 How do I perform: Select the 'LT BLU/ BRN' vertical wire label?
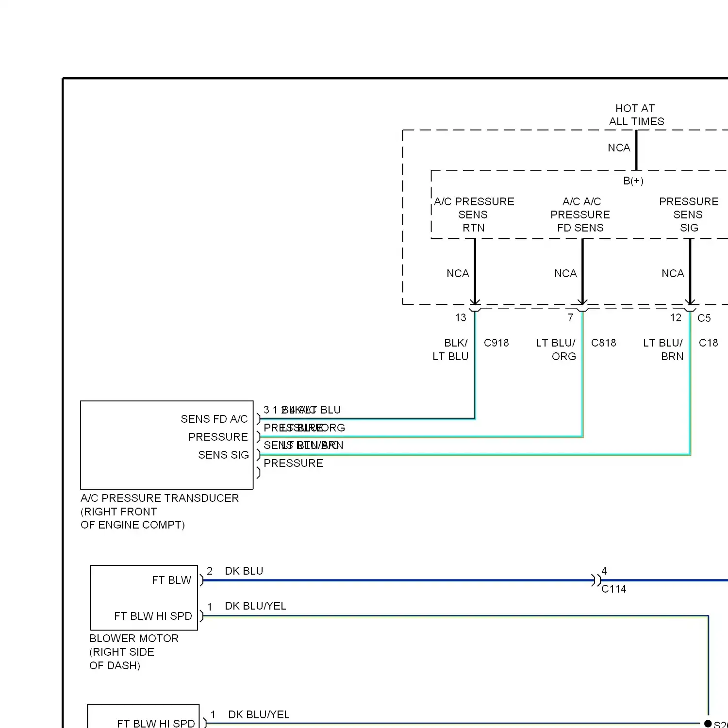point(663,350)
